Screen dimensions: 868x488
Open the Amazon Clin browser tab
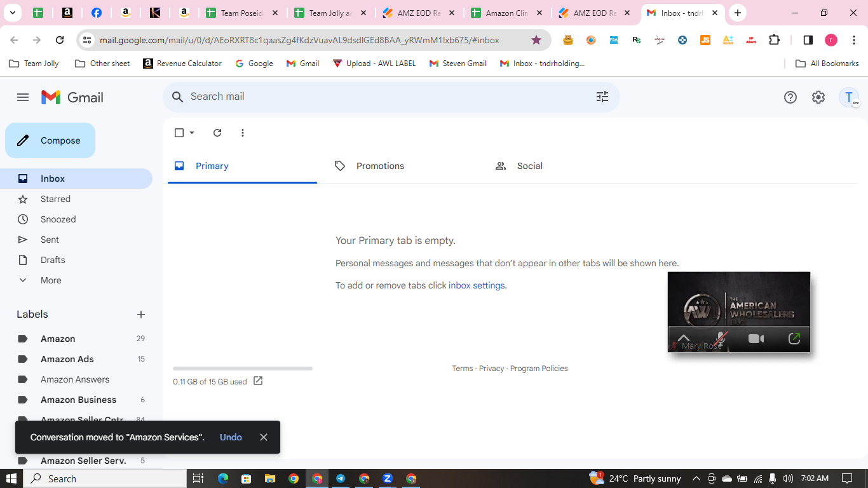coord(507,13)
